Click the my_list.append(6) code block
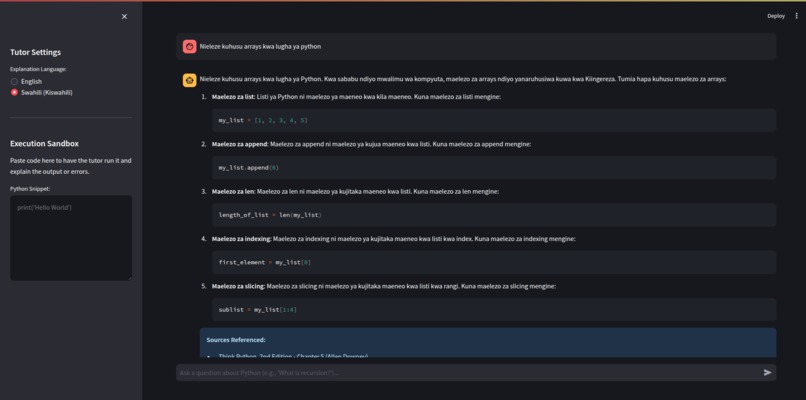The image size is (806, 400). point(493,168)
